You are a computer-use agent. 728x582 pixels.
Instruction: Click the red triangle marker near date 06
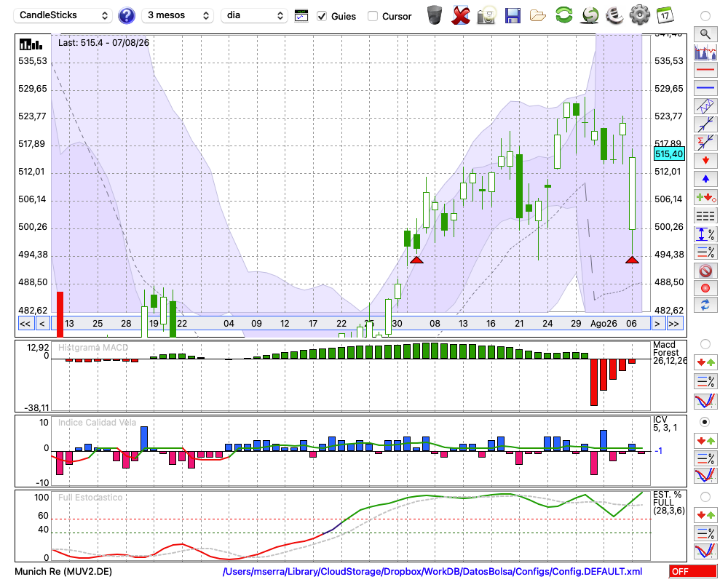(x=633, y=260)
